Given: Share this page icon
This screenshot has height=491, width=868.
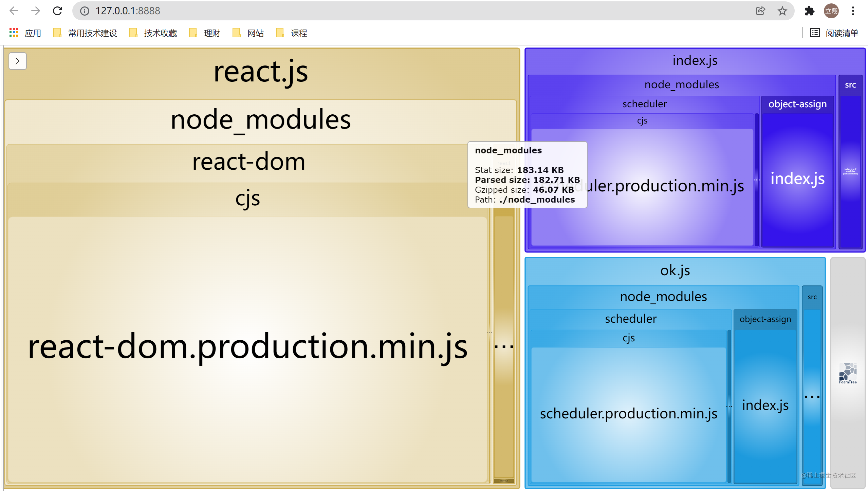Looking at the screenshot, I should [760, 11].
